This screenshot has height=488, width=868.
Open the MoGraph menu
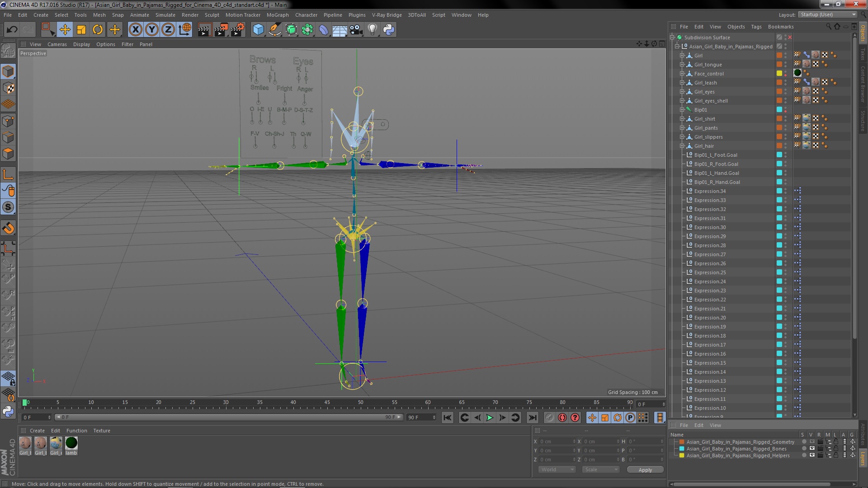point(277,15)
